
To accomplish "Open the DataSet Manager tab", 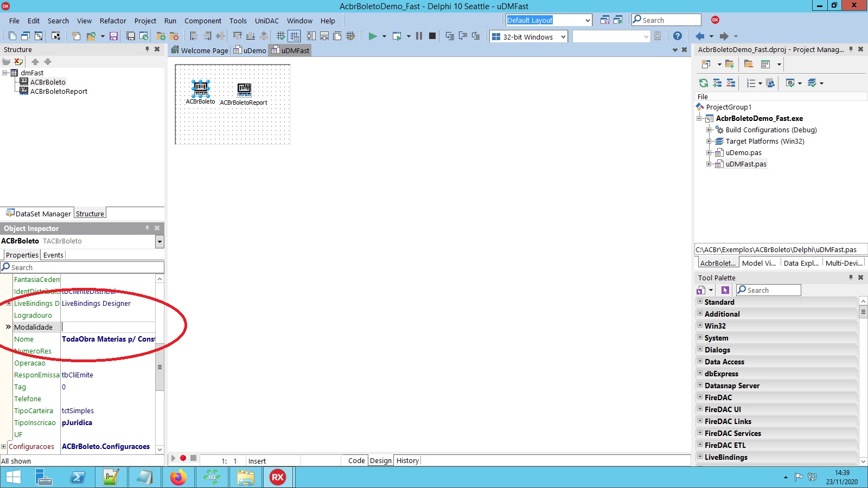I will [x=39, y=213].
